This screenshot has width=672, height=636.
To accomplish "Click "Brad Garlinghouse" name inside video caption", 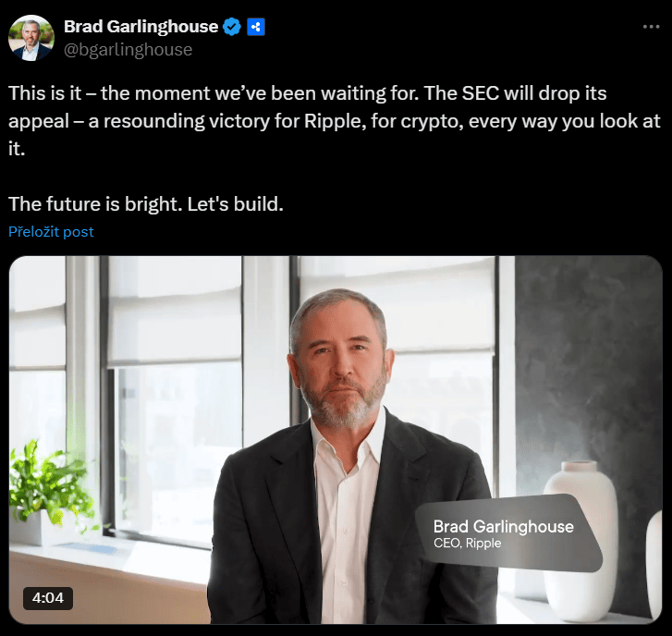I will point(503,527).
